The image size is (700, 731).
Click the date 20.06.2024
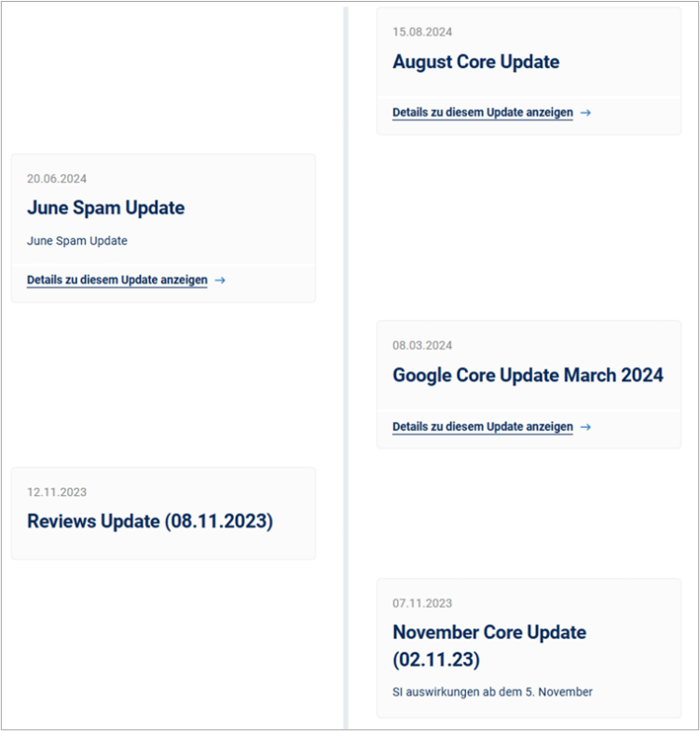click(x=57, y=179)
